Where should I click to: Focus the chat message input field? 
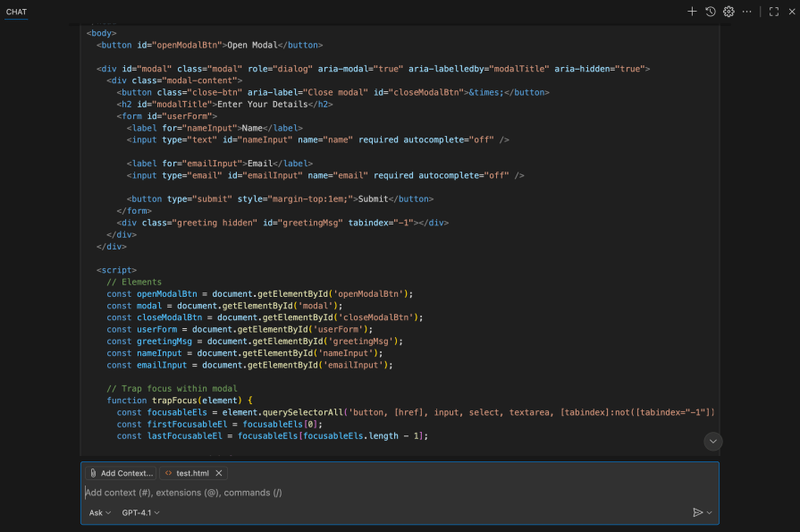[x=393, y=492]
